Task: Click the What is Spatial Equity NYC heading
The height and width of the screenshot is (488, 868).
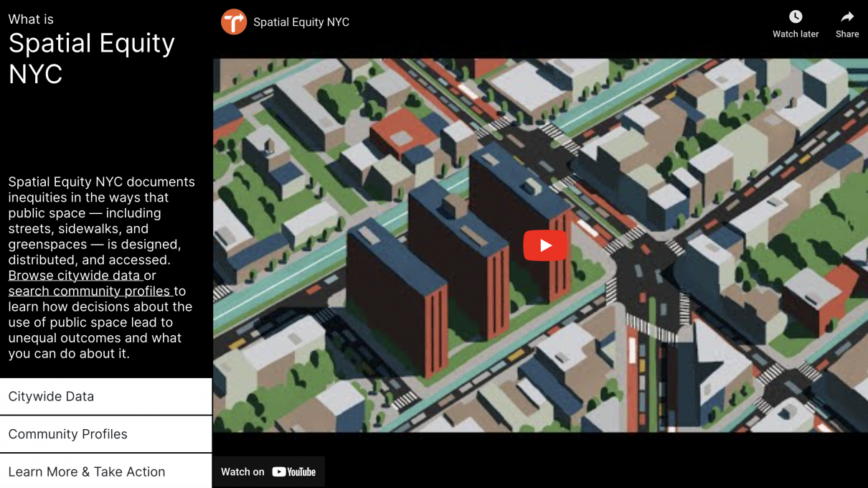Action: (92, 47)
